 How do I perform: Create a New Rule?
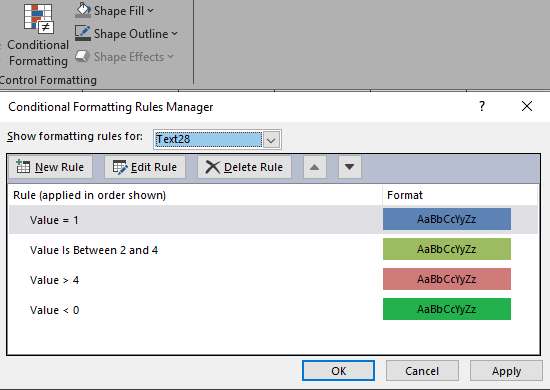pyautogui.click(x=51, y=167)
